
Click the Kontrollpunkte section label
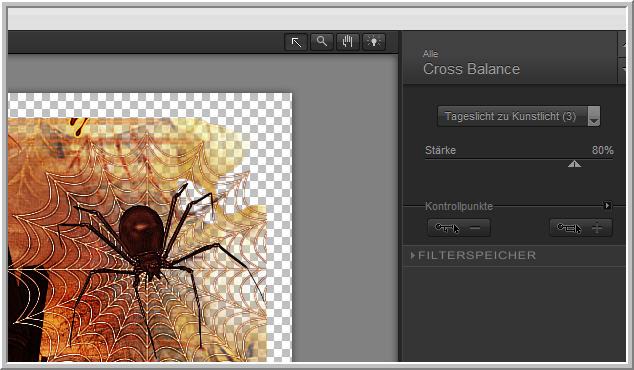459,206
